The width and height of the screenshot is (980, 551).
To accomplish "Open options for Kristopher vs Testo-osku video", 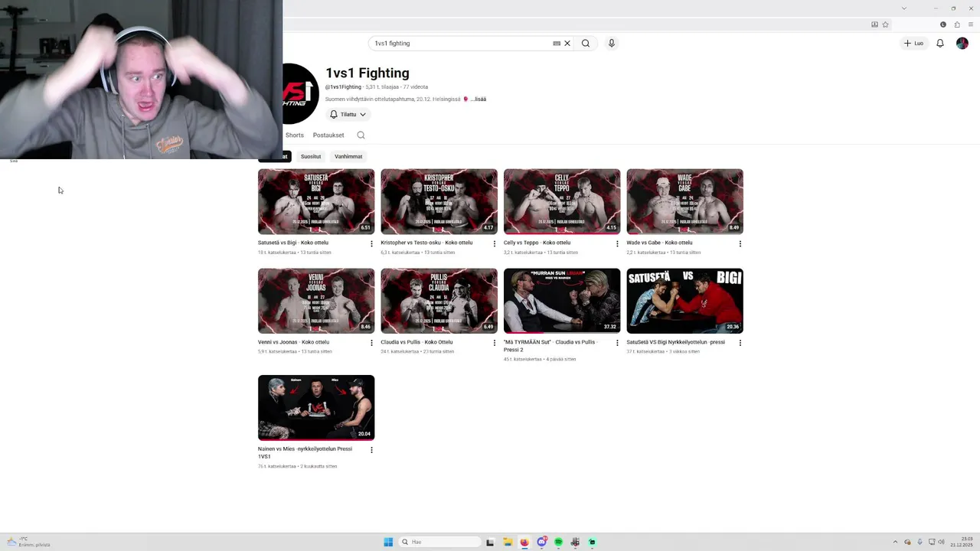I will pyautogui.click(x=494, y=244).
